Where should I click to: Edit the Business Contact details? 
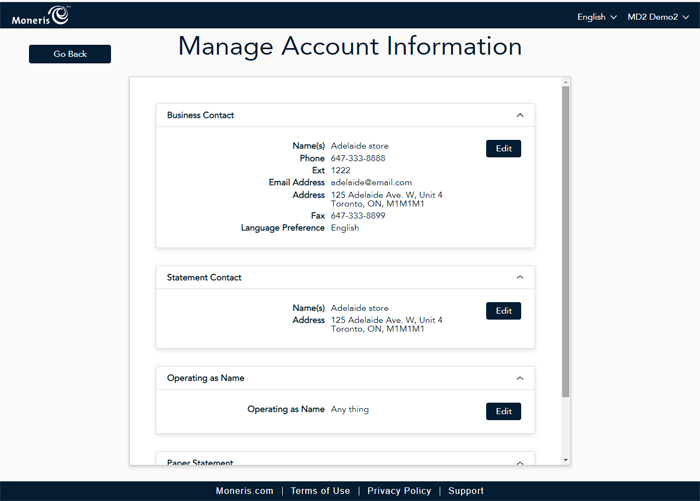504,149
